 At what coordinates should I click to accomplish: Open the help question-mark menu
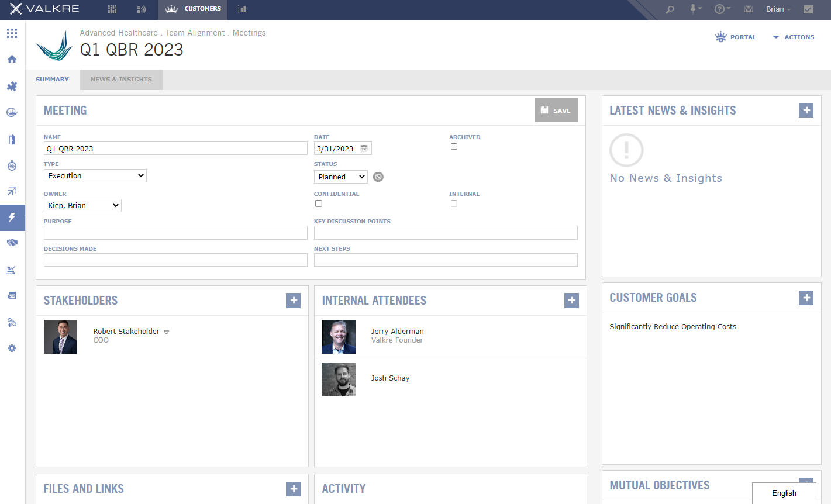click(x=722, y=9)
